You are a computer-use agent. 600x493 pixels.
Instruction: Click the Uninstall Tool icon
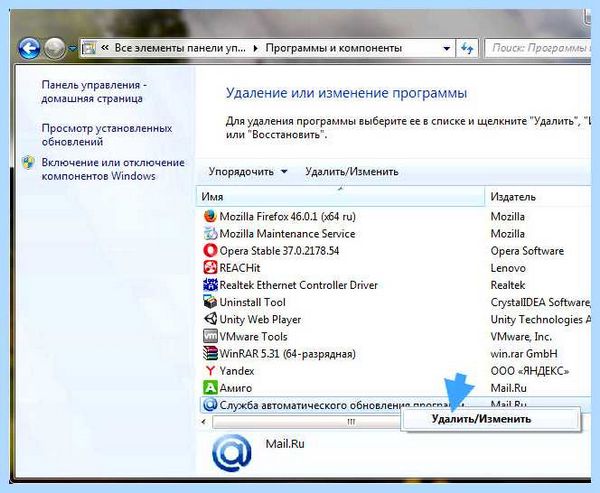[x=210, y=302]
